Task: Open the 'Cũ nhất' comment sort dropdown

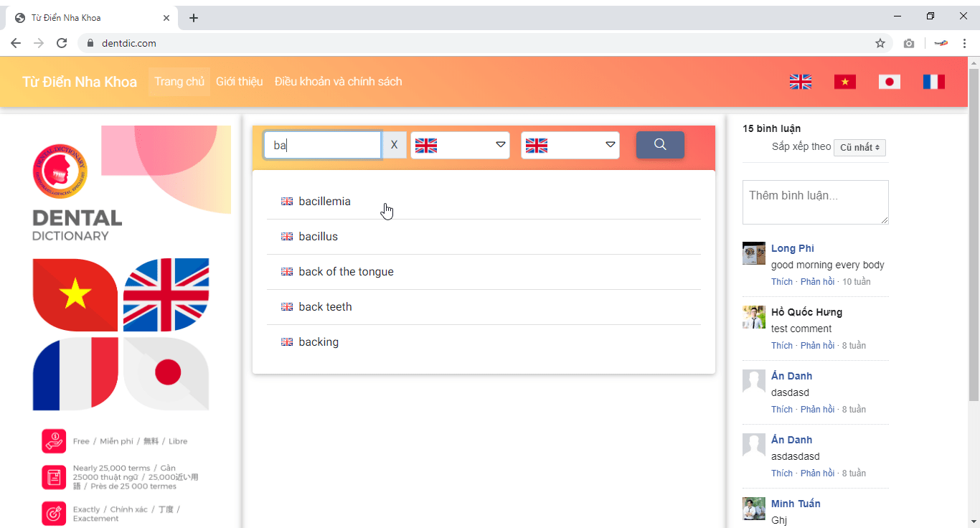Action: [860, 148]
